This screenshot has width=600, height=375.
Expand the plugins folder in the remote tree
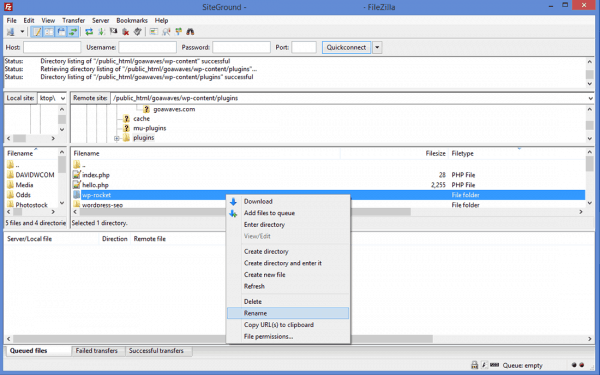coord(117,138)
